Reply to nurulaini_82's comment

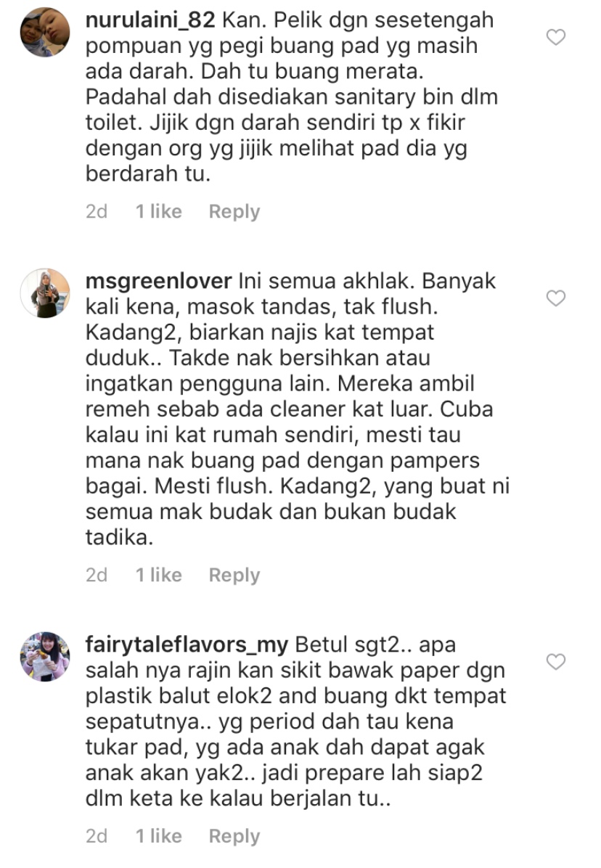[234, 212]
